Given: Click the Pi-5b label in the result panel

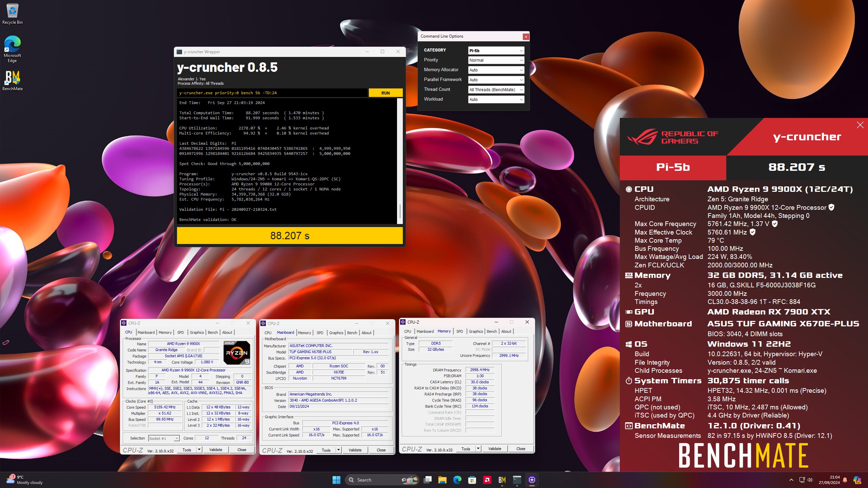Looking at the screenshot, I should 673,167.
